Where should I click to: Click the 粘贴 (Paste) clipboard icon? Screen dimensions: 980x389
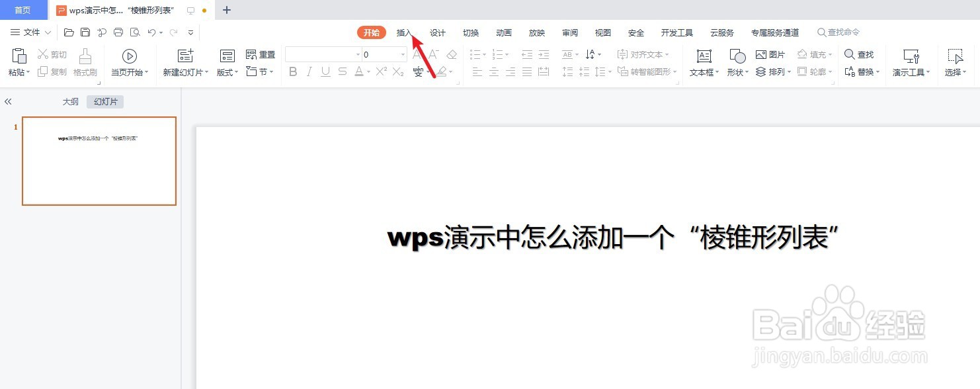[x=19, y=56]
